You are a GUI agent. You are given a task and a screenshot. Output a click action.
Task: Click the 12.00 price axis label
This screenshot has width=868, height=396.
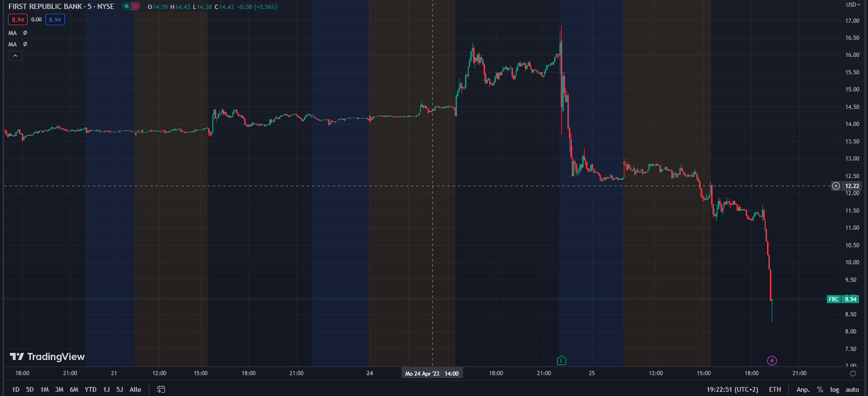click(x=852, y=193)
